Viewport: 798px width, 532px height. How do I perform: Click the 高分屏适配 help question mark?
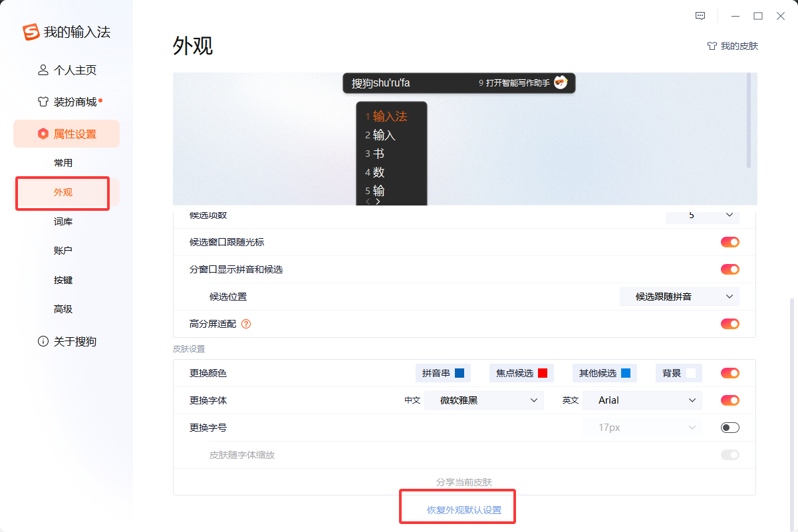click(x=246, y=324)
